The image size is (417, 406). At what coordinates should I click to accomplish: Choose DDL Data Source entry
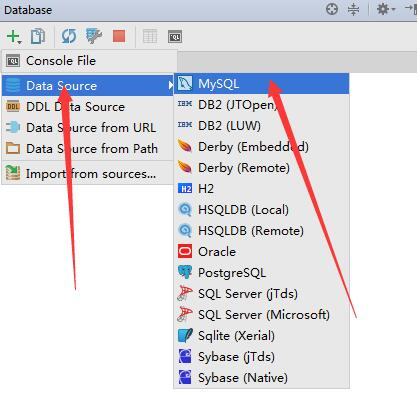(x=88, y=107)
